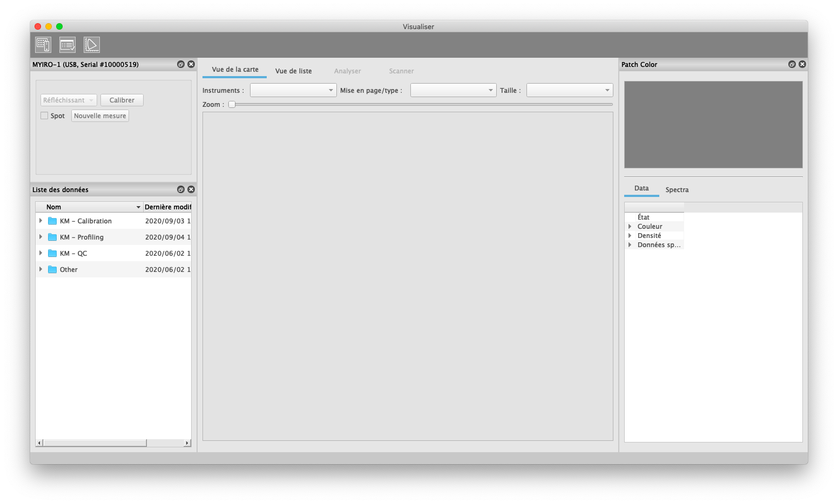Click the scrollbar's left arrow in data list
This screenshot has width=838, height=504.
tap(39, 443)
